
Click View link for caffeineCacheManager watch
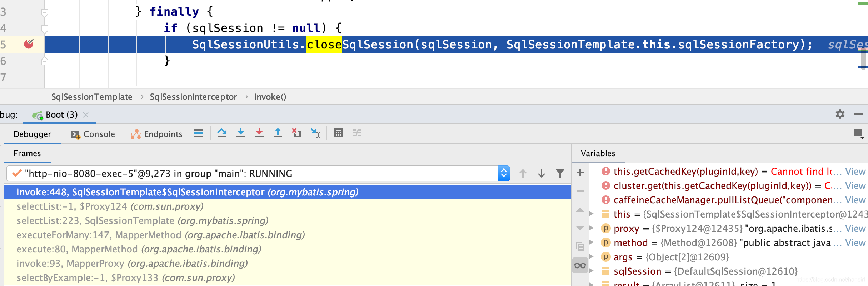point(855,200)
